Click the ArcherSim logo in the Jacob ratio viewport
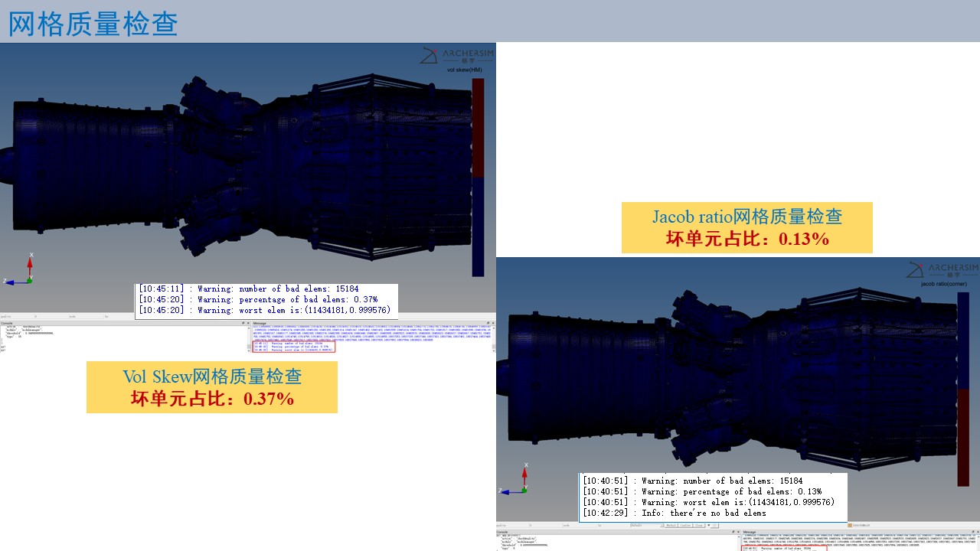 tap(942, 269)
